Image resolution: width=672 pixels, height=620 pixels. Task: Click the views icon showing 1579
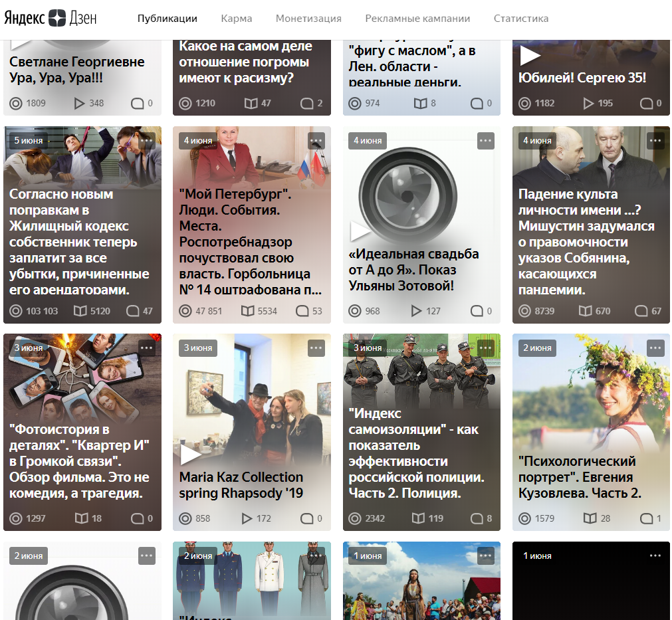524,518
